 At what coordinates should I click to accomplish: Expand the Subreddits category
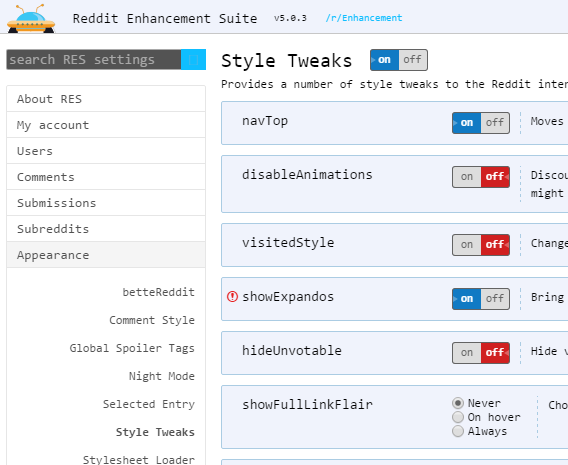click(x=106, y=229)
